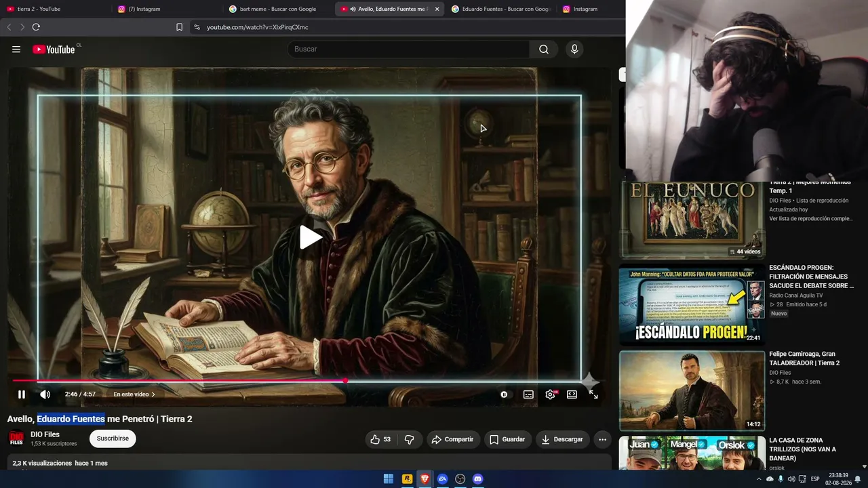
Task: Show hidden system tray icons
Action: coord(759,479)
